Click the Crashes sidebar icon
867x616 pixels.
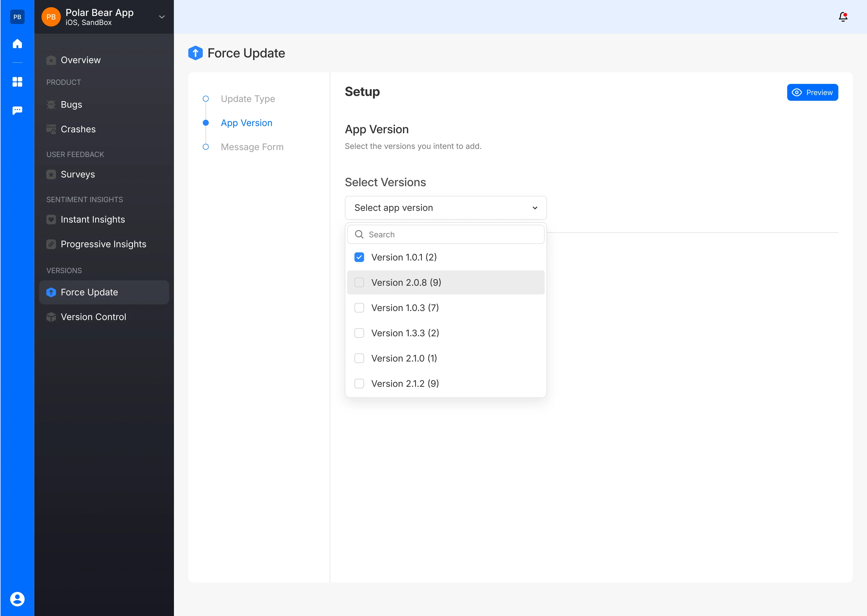51,129
